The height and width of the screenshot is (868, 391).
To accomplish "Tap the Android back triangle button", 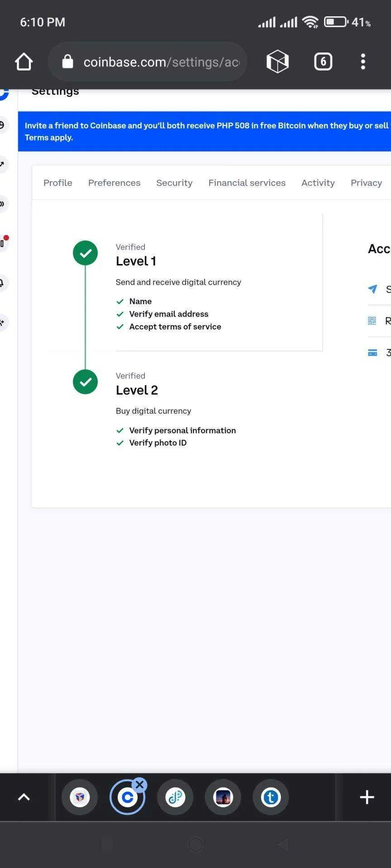I will [283, 844].
